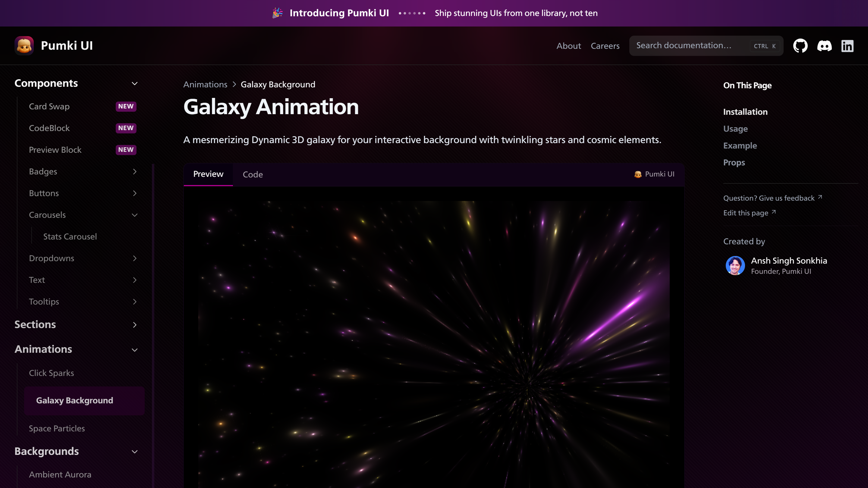Click the Pumki UI mascot logo

tap(24, 45)
